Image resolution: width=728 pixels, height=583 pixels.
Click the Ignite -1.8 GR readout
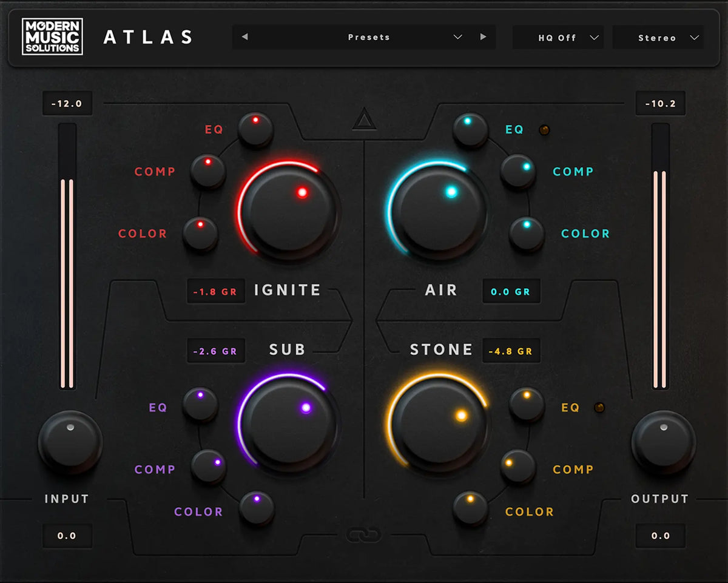215,292
